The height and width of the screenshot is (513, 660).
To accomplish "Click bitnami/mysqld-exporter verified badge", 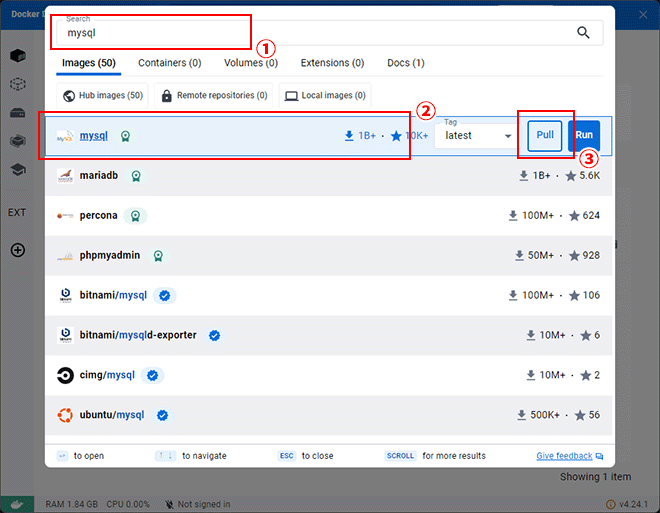I will tap(215, 335).
